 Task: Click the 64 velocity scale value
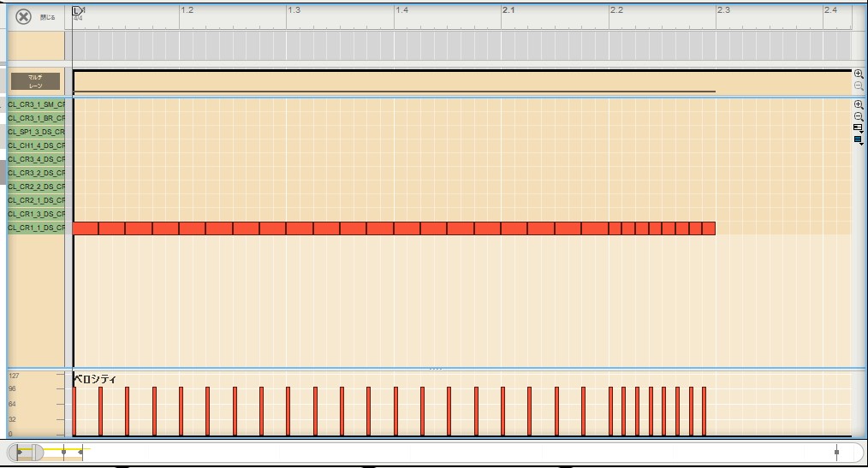tap(12, 405)
